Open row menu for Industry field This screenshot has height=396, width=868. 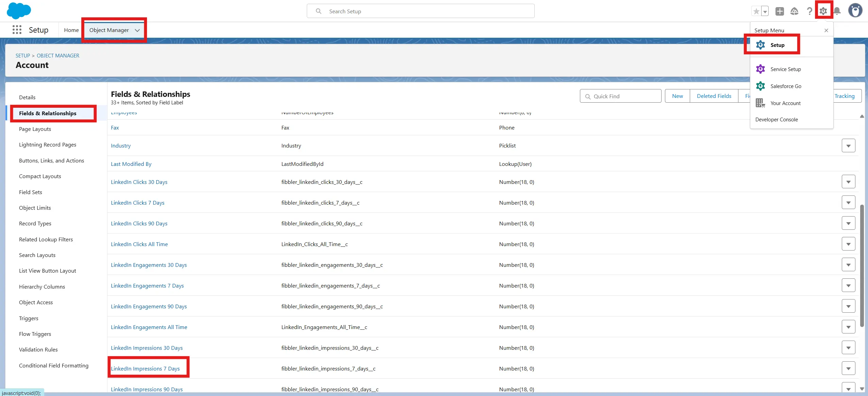tap(848, 146)
